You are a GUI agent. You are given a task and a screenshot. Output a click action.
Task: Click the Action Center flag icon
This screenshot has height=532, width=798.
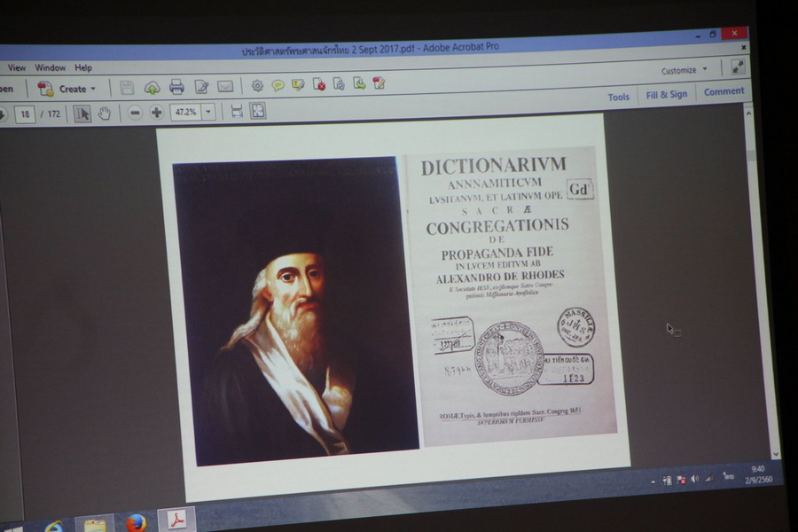click(x=681, y=480)
